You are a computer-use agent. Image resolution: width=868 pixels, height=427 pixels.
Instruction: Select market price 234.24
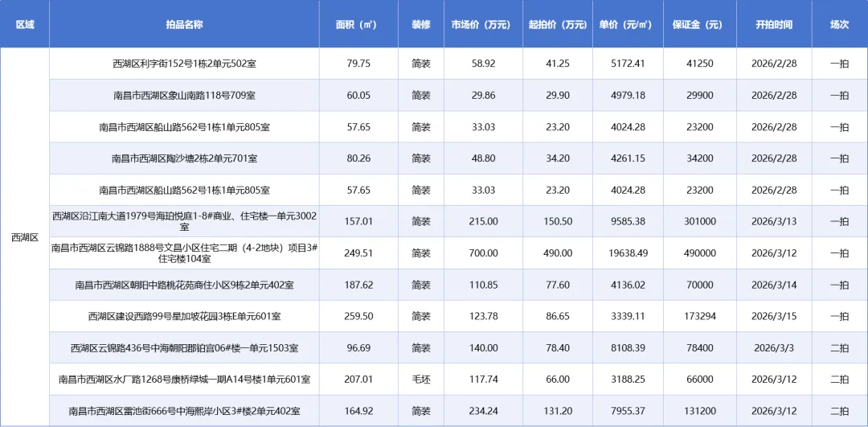[x=482, y=412]
